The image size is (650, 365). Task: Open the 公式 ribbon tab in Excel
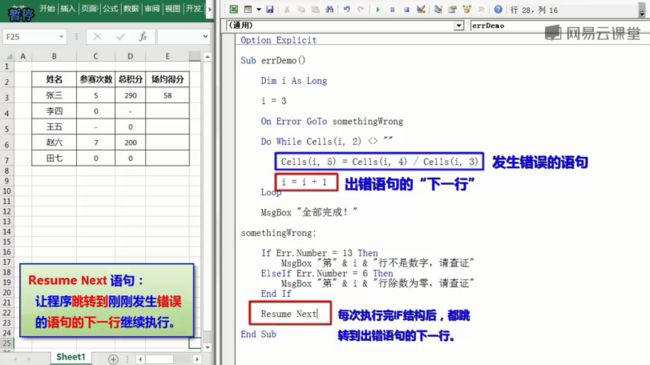click(110, 8)
